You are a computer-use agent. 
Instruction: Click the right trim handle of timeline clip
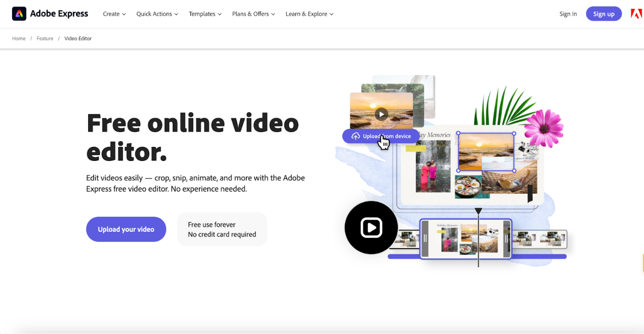click(x=506, y=239)
